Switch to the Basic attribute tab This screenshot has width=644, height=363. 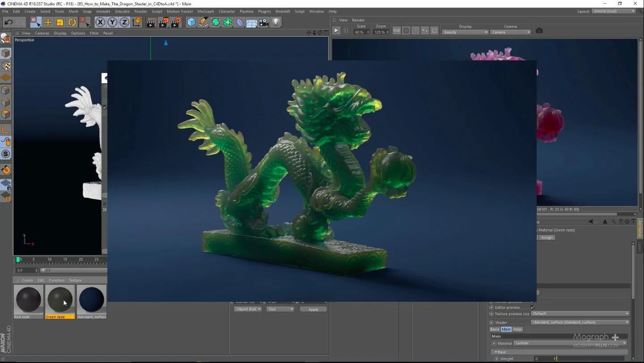click(495, 329)
